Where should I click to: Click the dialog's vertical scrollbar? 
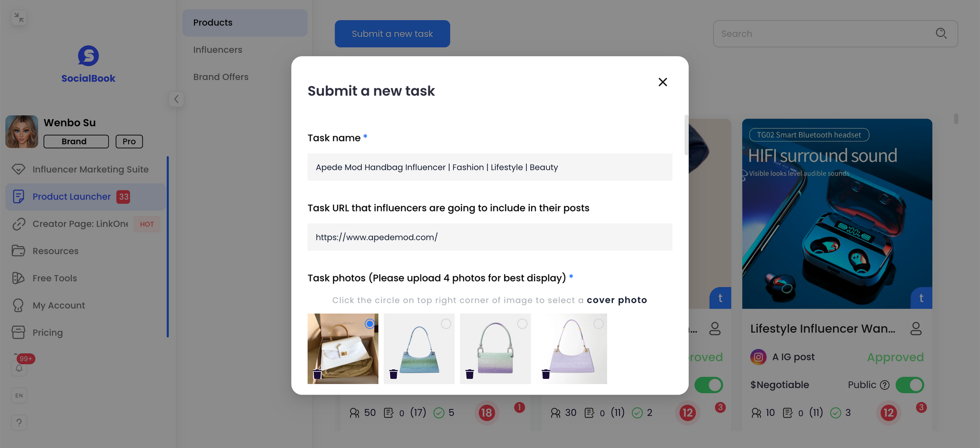click(686, 135)
